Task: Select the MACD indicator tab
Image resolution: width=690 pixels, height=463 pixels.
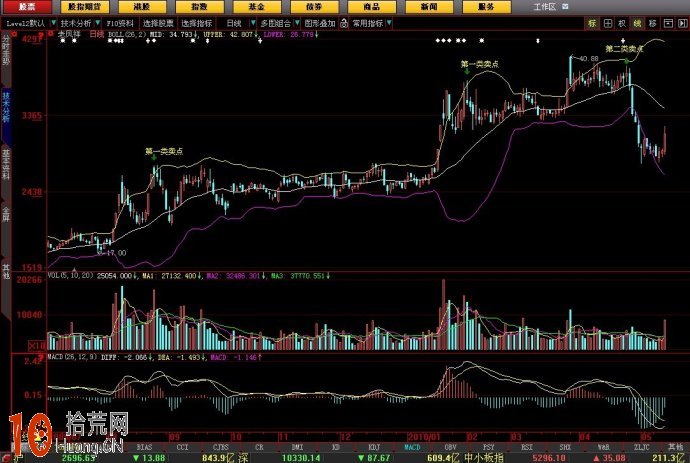Action: tap(412, 447)
